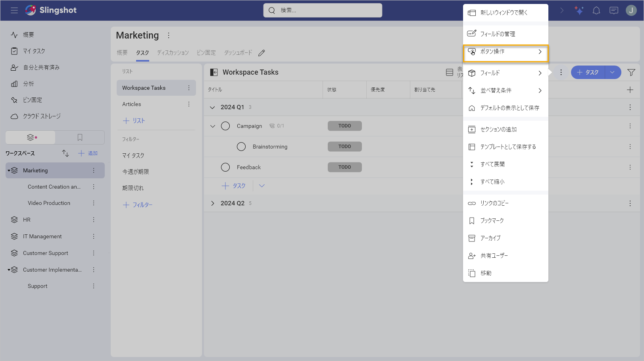Collapse the Marketing workspace tree
Image resolution: width=644 pixels, height=361 pixels.
[9, 170]
